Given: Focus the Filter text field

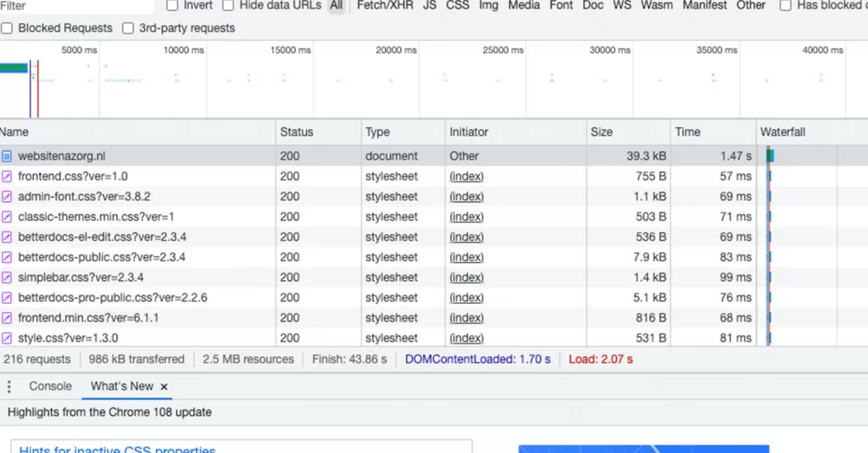Looking at the screenshot, I should pyautogui.click(x=76, y=6).
